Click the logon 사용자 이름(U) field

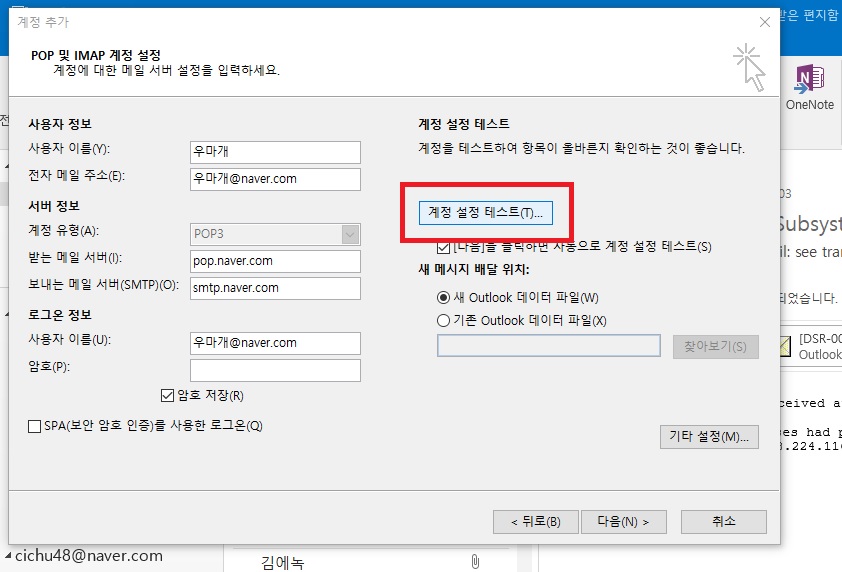point(275,343)
